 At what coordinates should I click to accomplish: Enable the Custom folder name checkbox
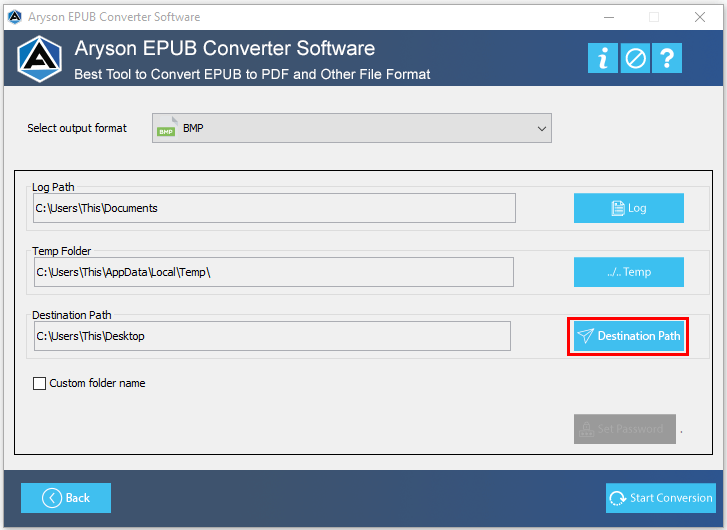coord(39,383)
